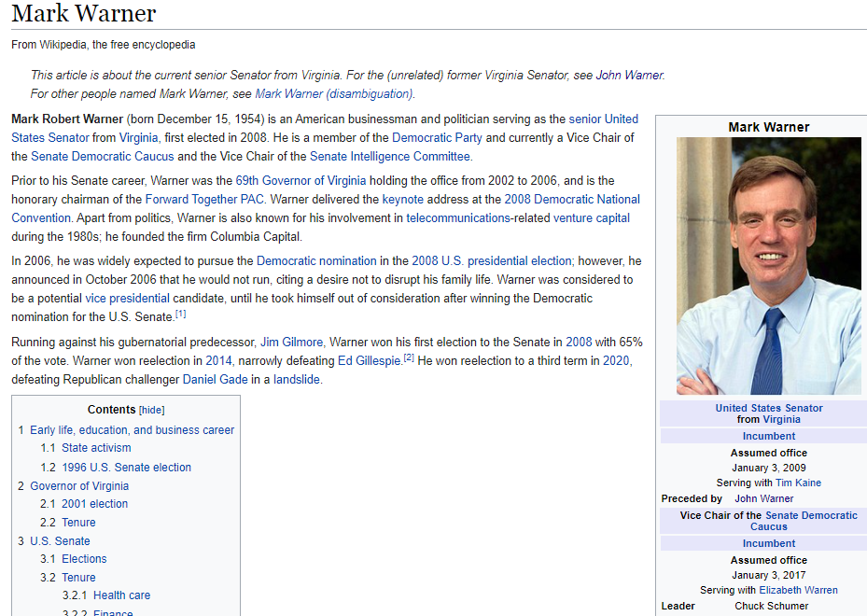The image size is (867, 616).
Task: Visit the Daniel Gade article
Action: tap(215, 380)
